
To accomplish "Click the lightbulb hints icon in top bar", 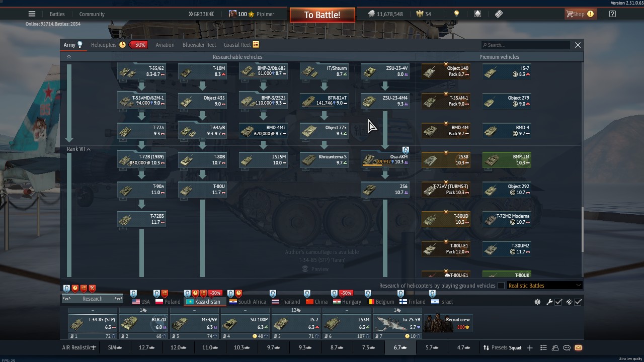I will 456,14.
